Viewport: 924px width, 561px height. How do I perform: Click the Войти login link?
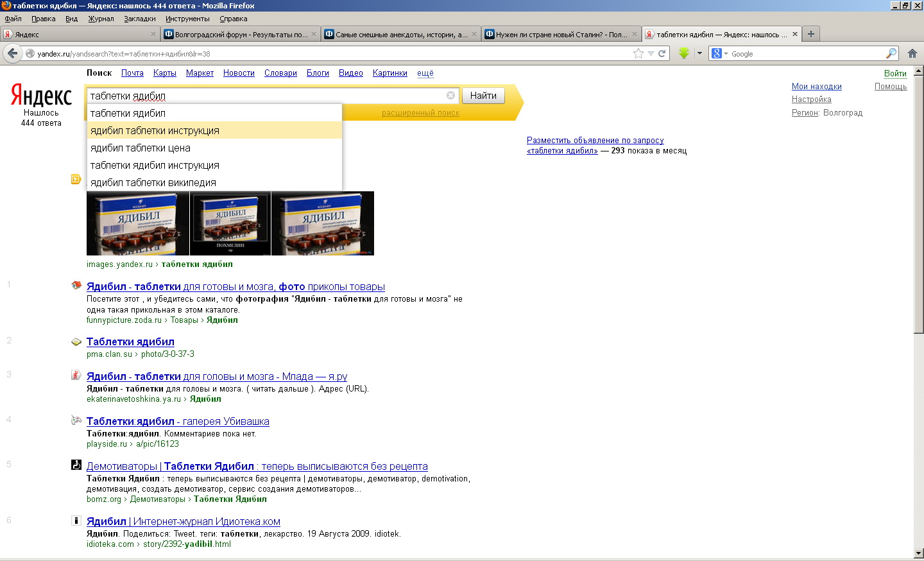[x=894, y=73]
